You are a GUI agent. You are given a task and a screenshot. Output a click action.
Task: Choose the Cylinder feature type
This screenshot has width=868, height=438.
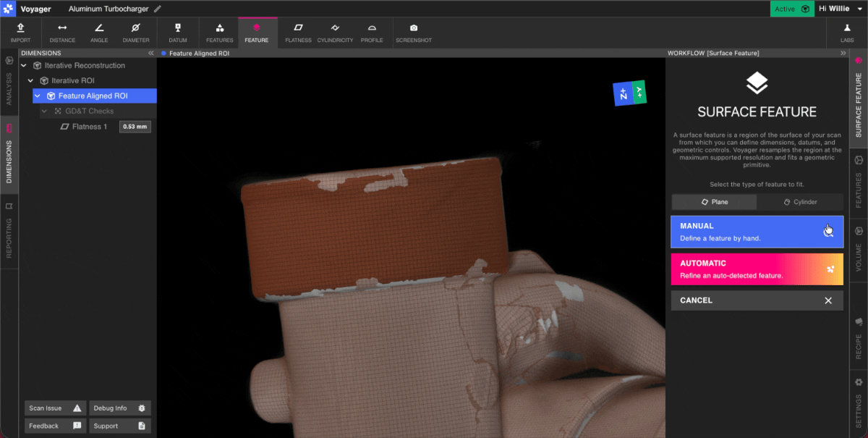point(800,202)
